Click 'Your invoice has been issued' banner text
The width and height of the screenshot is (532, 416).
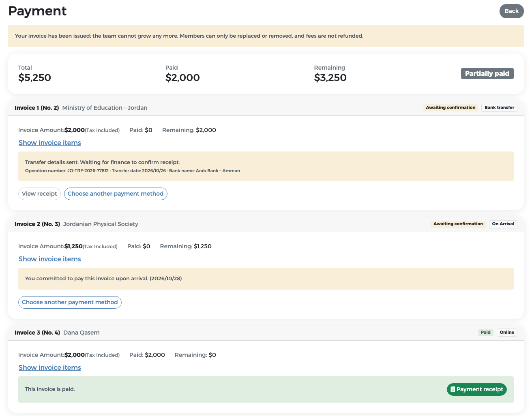(189, 36)
